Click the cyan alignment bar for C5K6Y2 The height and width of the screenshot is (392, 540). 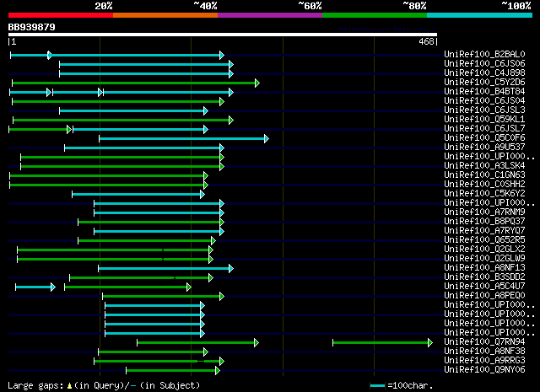tap(137, 195)
